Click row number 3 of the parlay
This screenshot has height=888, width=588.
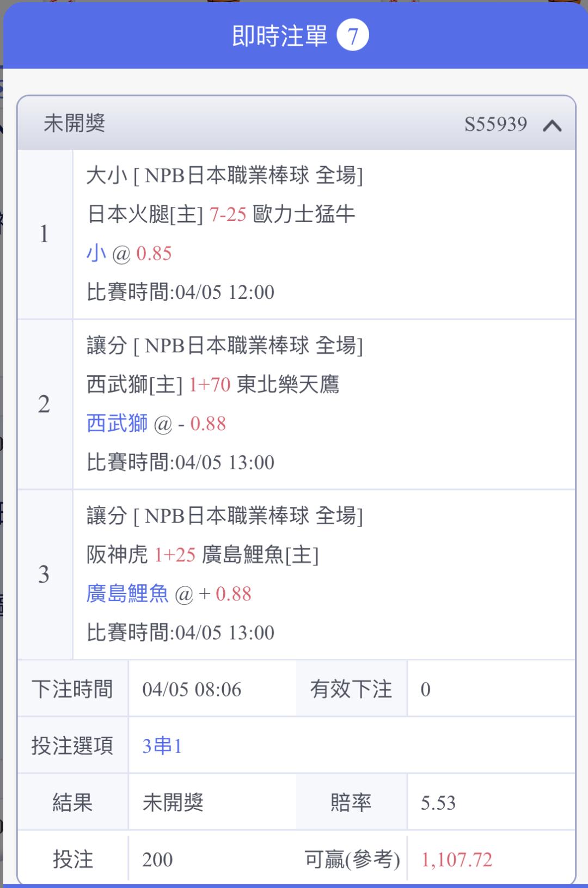click(x=45, y=574)
